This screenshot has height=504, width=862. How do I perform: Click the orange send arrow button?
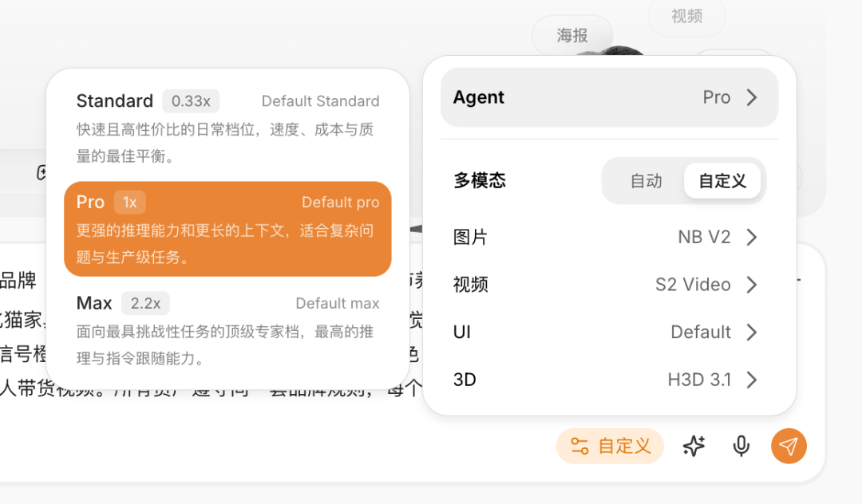pos(789,446)
